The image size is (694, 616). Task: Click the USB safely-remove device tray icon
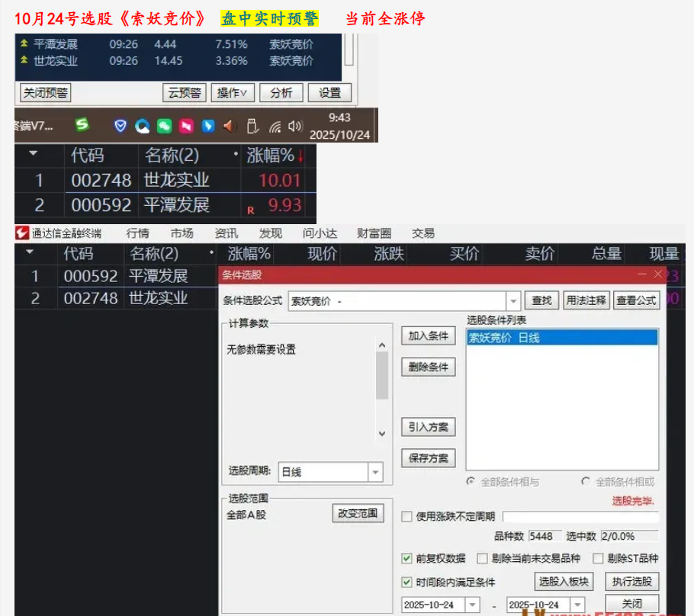[252, 126]
